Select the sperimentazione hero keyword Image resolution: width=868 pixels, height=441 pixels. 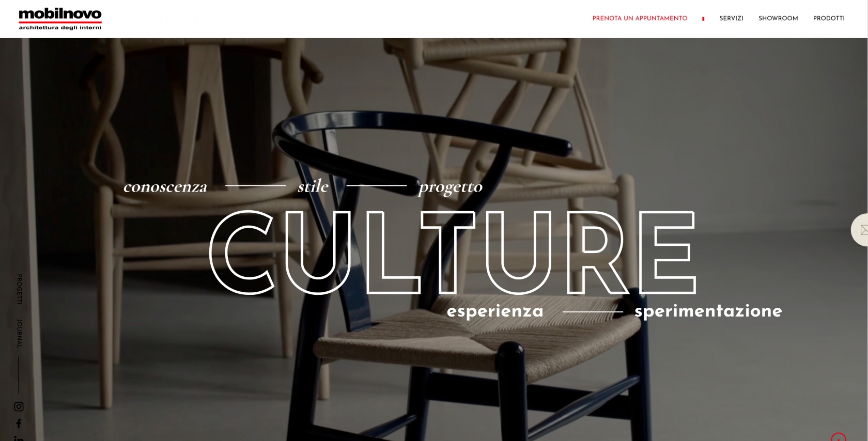point(708,311)
